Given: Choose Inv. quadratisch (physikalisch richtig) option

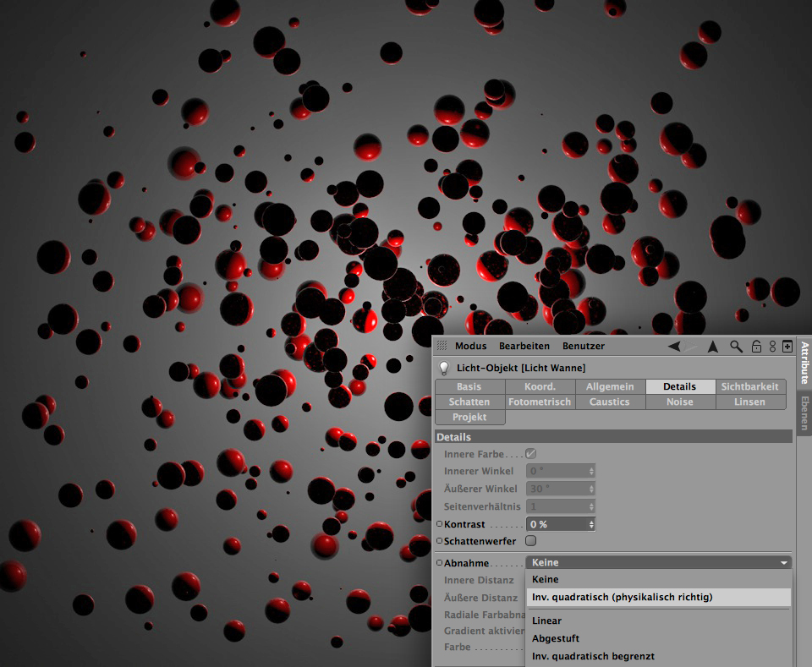Looking at the screenshot, I should pyautogui.click(x=622, y=597).
